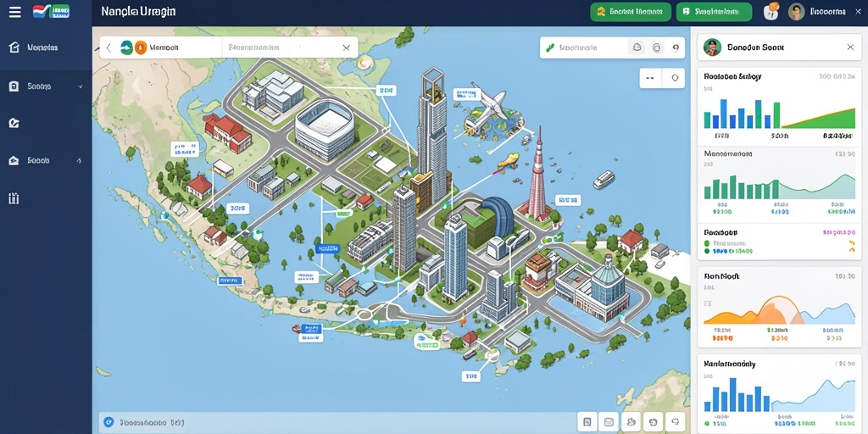The image size is (868, 434).
Task: Click the teal round icon in search bar
Action: (x=127, y=47)
